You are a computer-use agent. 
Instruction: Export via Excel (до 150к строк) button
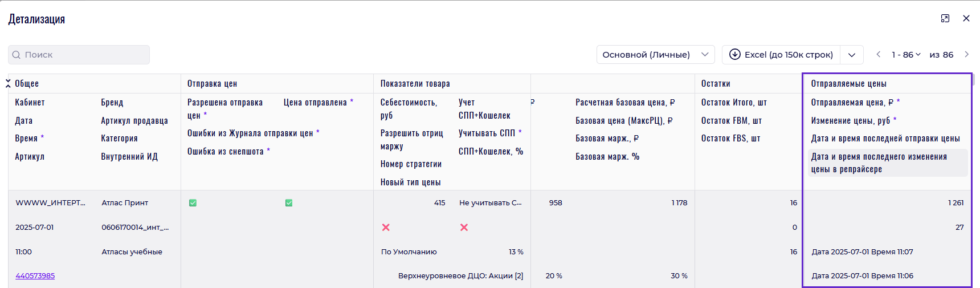782,55
